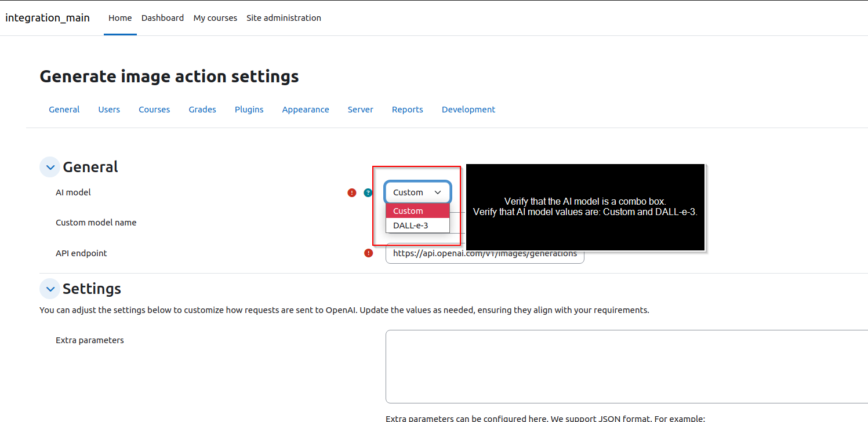Click the Extra parameters text area

pos(627,367)
